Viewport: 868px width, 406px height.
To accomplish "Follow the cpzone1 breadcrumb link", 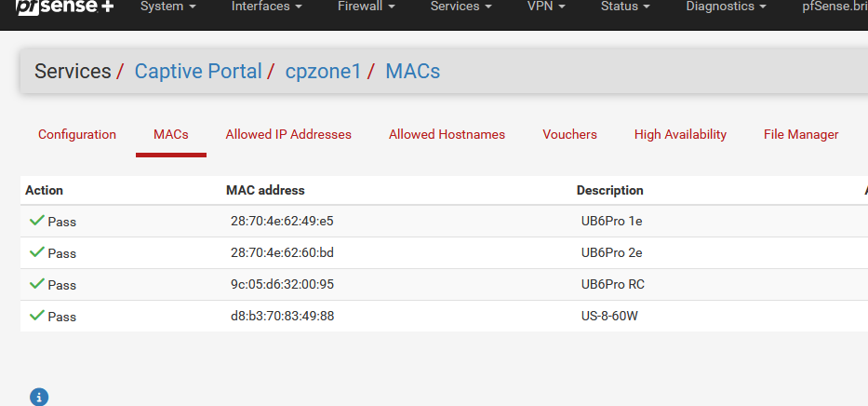I will 324,71.
